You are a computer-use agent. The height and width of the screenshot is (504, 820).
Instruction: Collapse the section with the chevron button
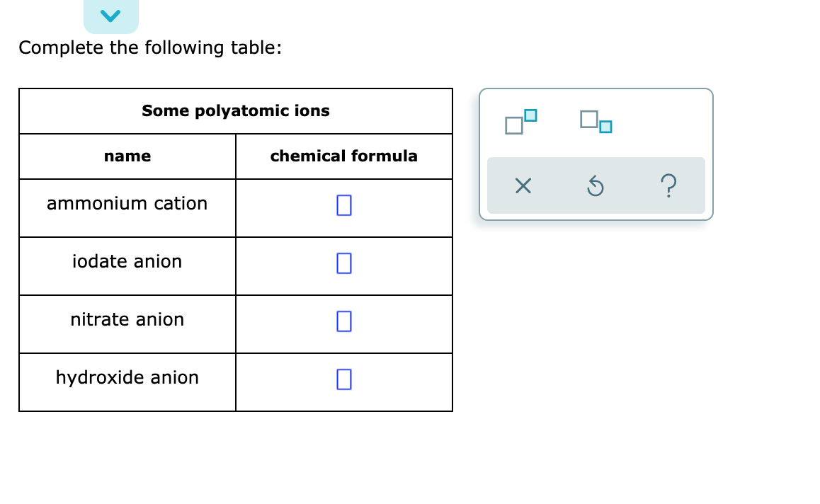[111, 13]
